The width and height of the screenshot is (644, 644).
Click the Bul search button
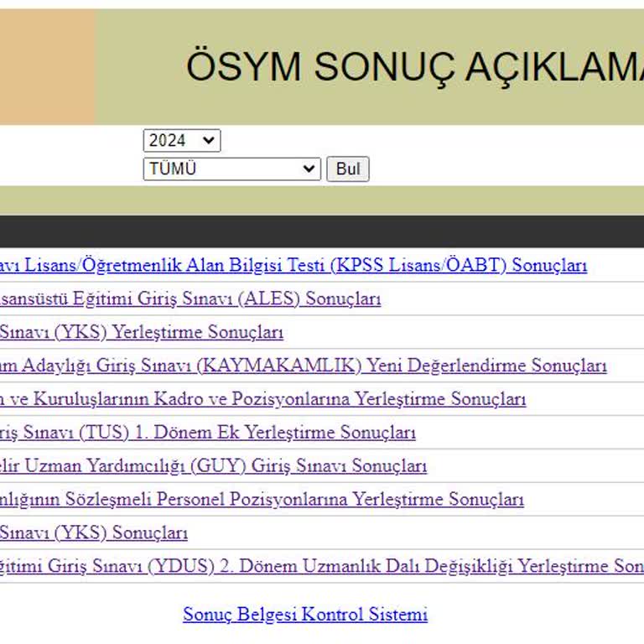tap(348, 169)
